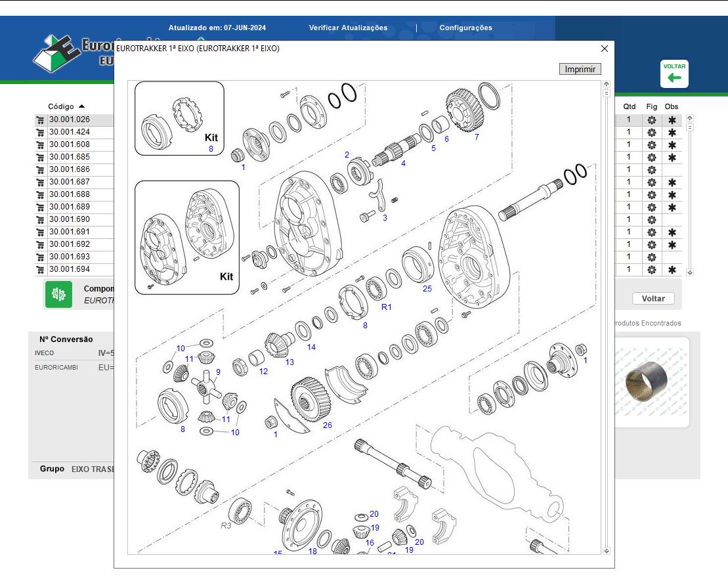Open the Fig gear icon for 30.001.026
The image size is (728, 583).
651,119
